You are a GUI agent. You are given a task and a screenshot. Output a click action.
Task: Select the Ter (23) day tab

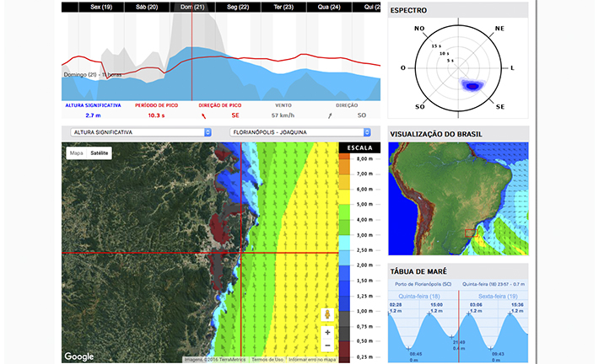click(283, 7)
